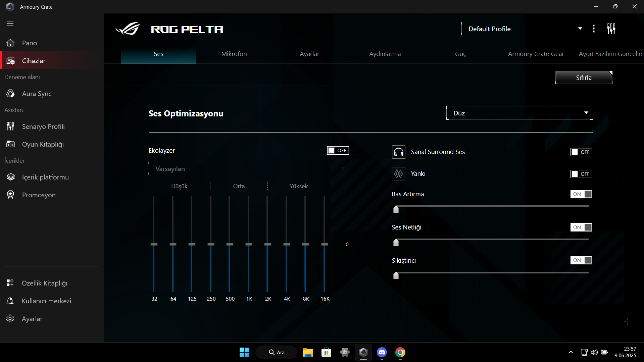Image resolution: width=644 pixels, height=362 pixels.
Task: Click the Bas Artırma slider handle
Action: 396,209
